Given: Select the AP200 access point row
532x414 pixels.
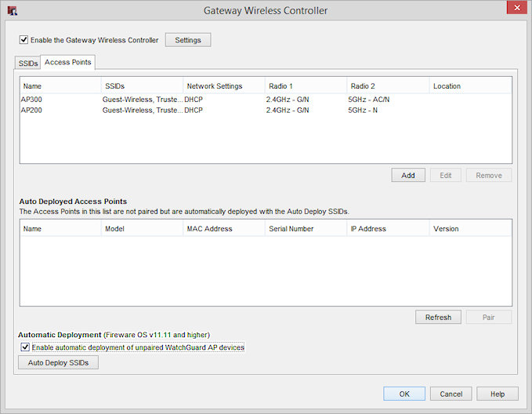Looking at the screenshot, I should [31, 111].
